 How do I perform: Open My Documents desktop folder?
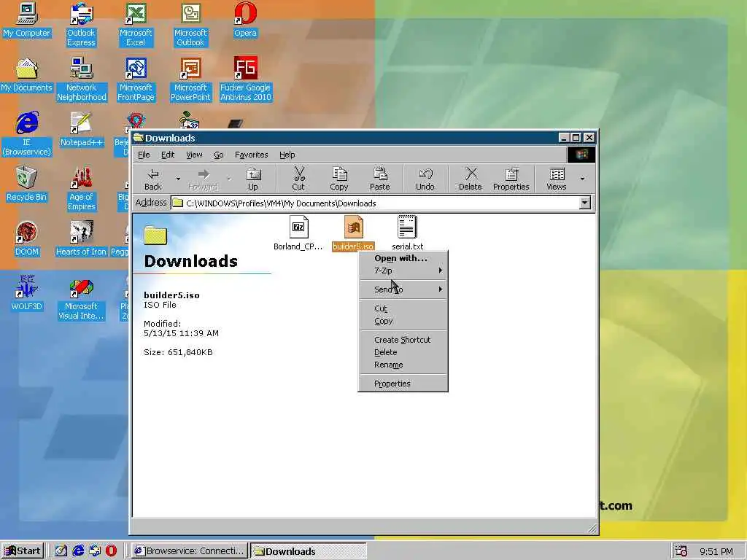pyautogui.click(x=27, y=75)
